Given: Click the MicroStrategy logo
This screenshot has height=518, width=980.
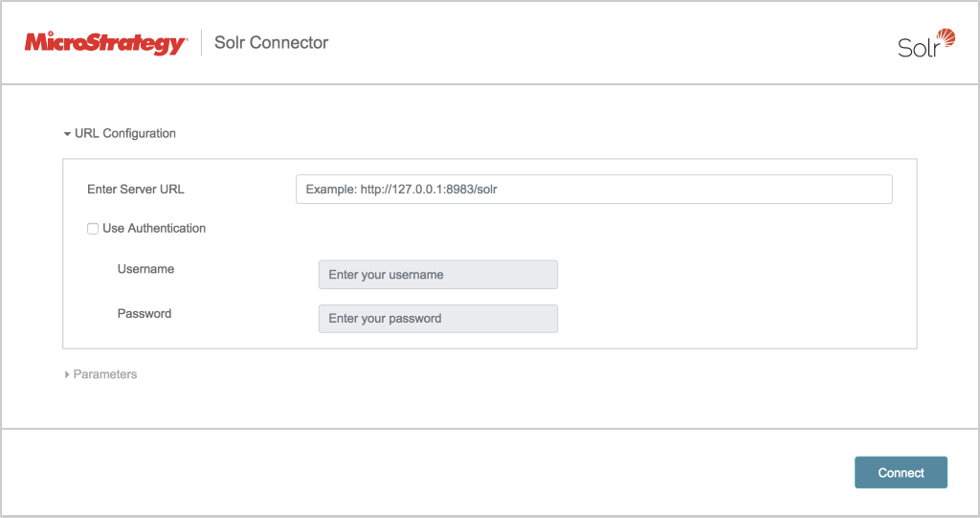Looking at the screenshot, I should point(105,43).
